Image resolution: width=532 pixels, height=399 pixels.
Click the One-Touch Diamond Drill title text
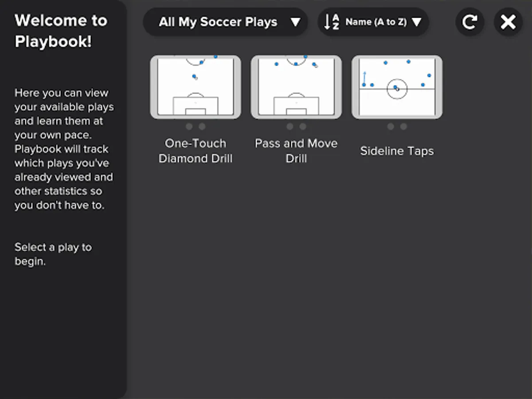point(196,151)
